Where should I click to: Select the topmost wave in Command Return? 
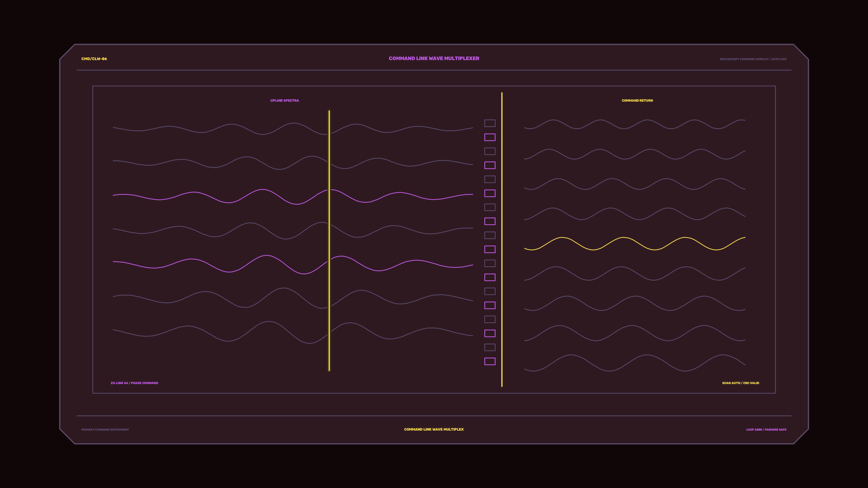pyautogui.click(x=634, y=124)
